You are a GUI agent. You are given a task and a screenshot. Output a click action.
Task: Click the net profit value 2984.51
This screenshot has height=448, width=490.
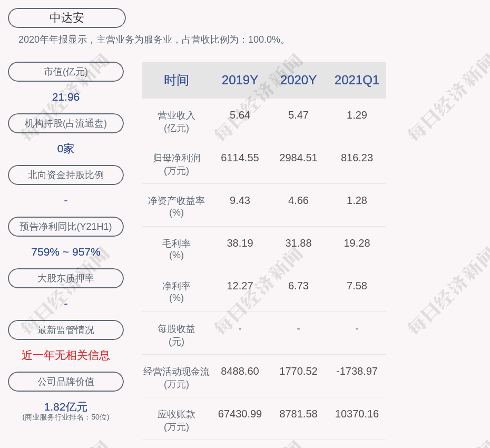coord(298,158)
